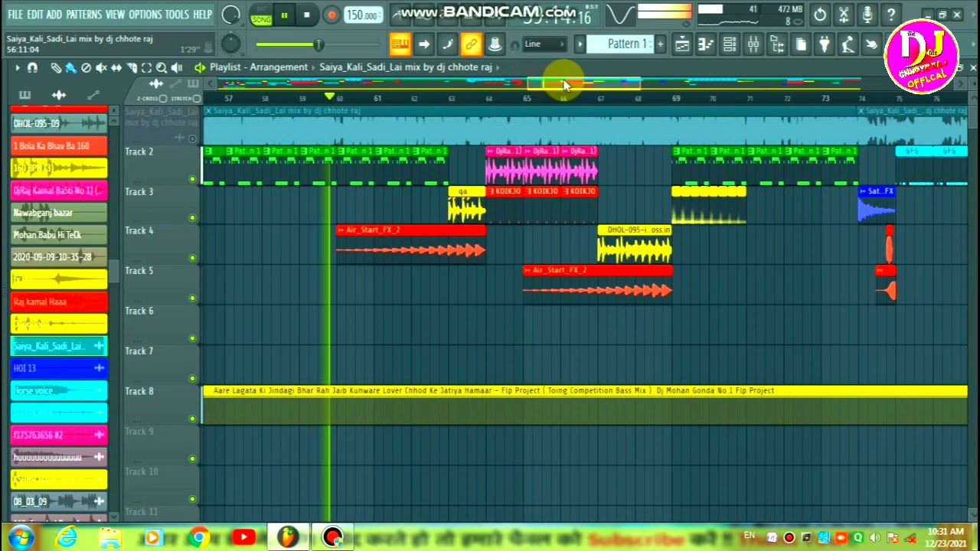Open the Piano roll view icon

705,44
